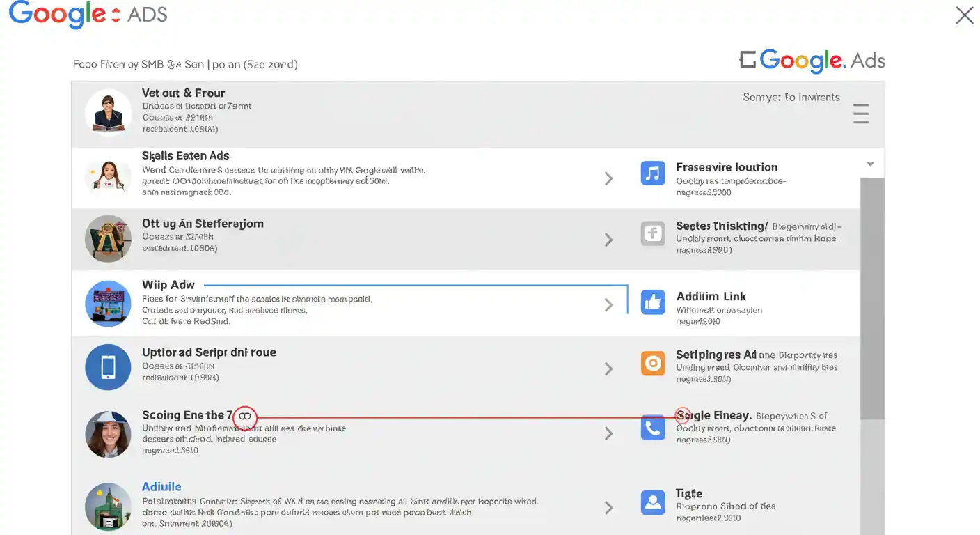Click the blue music note icon

[x=652, y=173]
